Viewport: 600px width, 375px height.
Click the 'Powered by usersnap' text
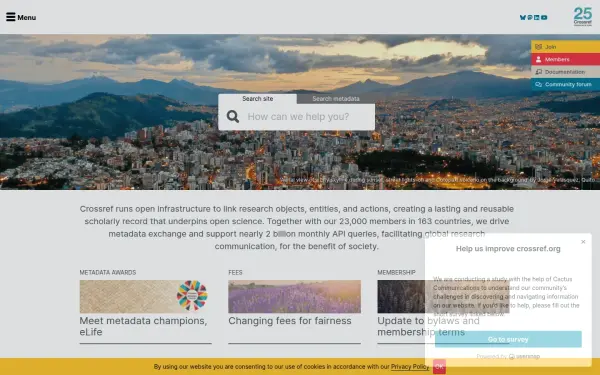[x=508, y=357]
